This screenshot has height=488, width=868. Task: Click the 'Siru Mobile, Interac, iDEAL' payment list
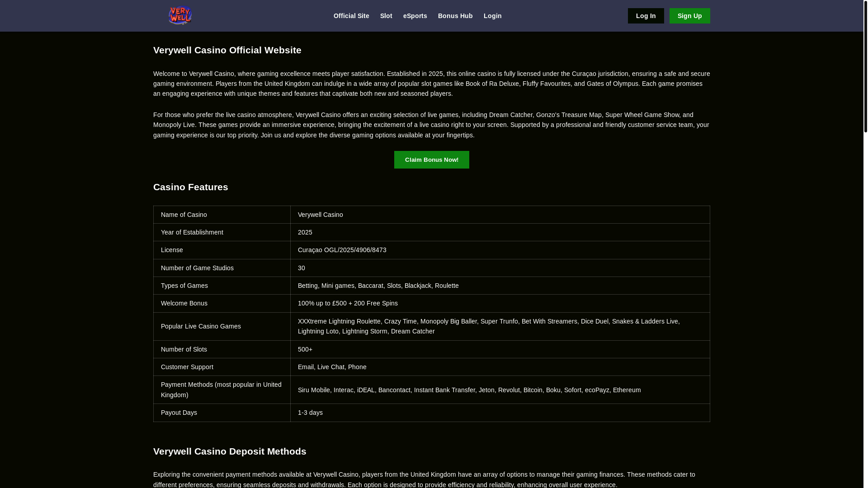click(500, 389)
